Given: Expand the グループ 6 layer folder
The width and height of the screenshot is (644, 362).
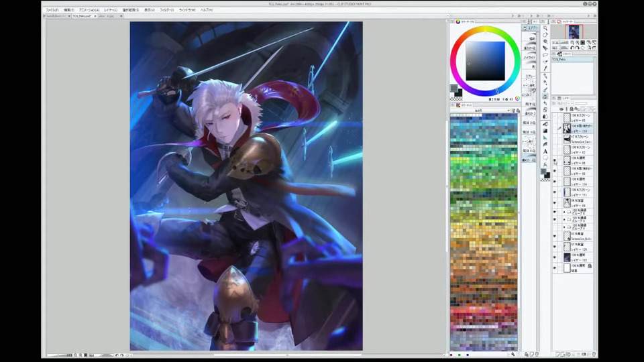Looking at the screenshot, I should click(x=564, y=213).
